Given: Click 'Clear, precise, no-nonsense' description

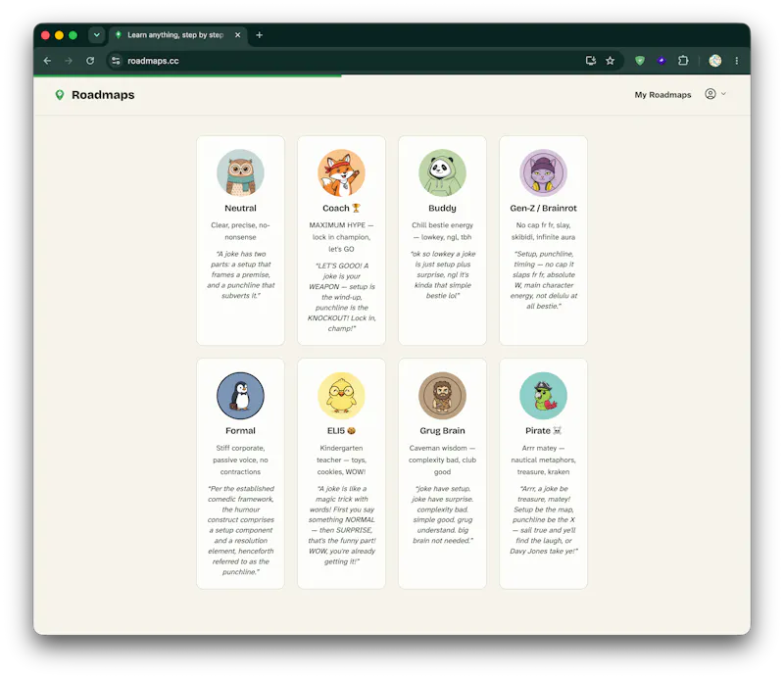Looking at the screenshot, I should coord(240,231).
